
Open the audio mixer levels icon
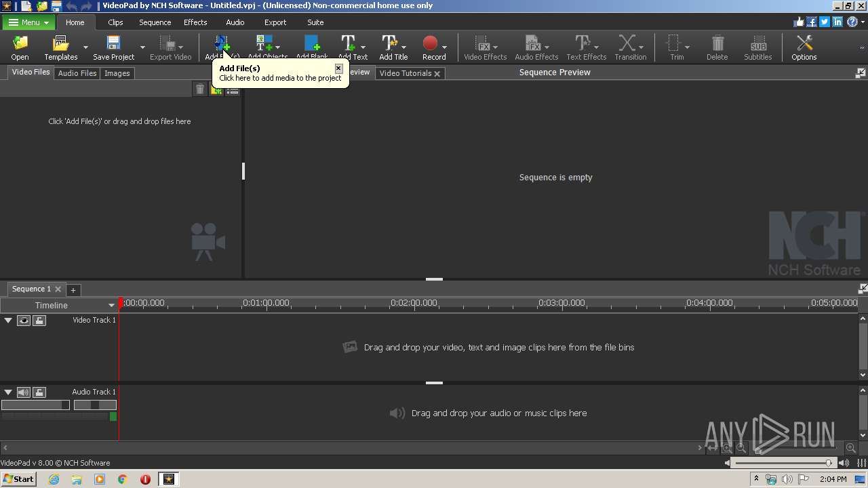[862, 463]
